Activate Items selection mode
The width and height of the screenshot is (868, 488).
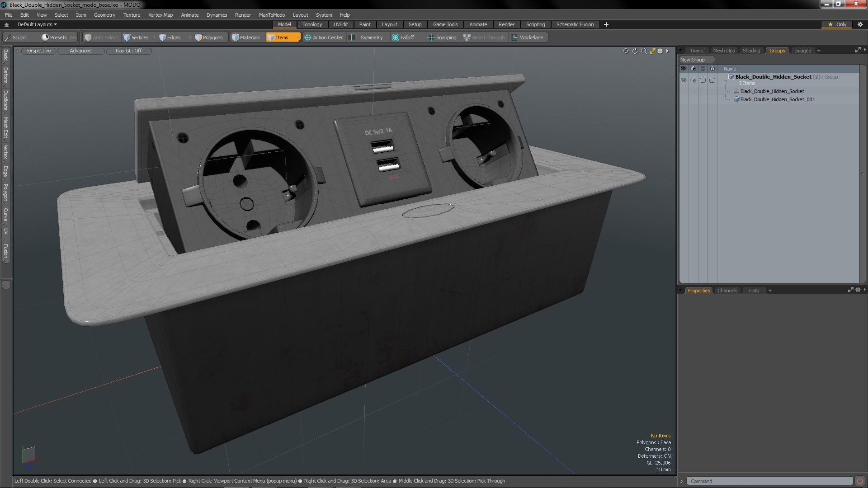point(283,38)
